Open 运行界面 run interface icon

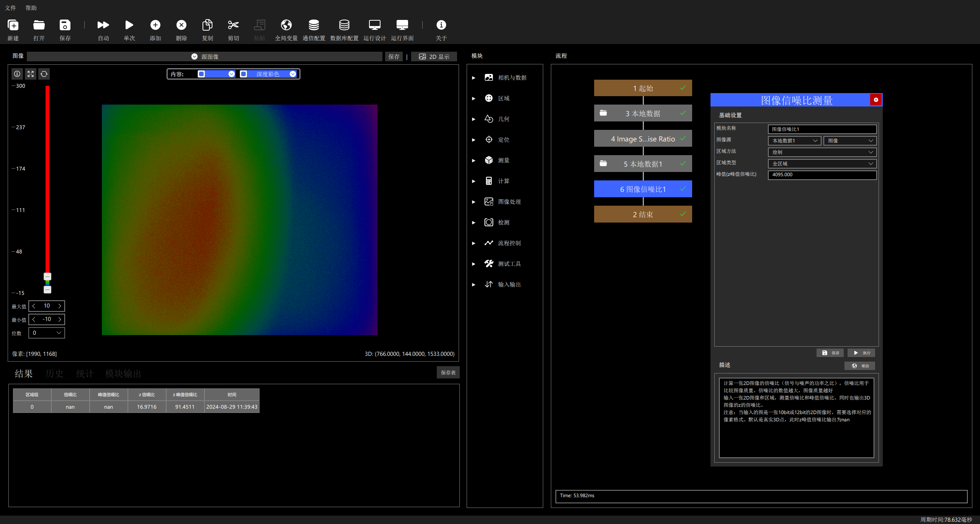point(402,25)
